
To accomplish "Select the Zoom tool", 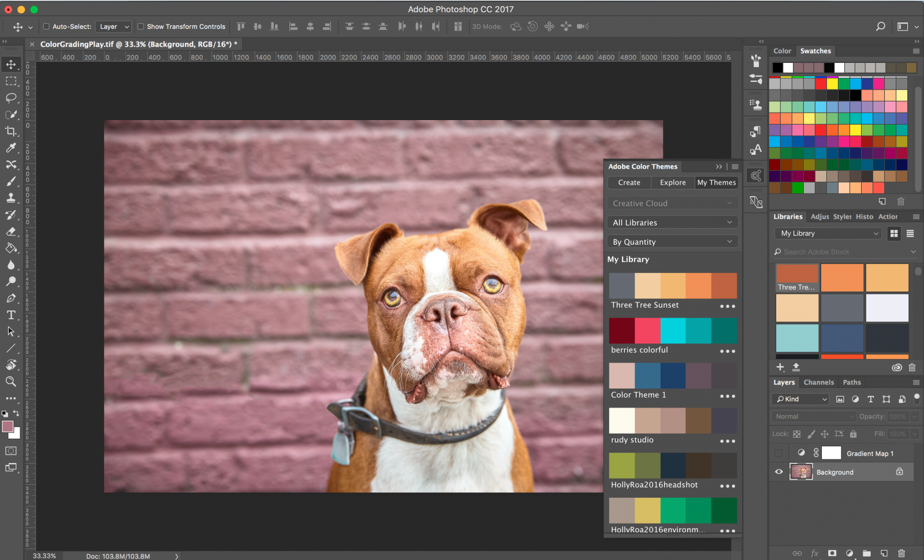I will pyautogui.click(x=12, y=381).
